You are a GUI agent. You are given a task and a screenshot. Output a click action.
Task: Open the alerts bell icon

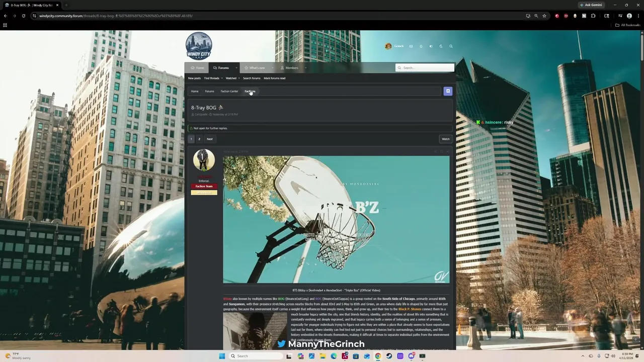[x=421, y=46]
